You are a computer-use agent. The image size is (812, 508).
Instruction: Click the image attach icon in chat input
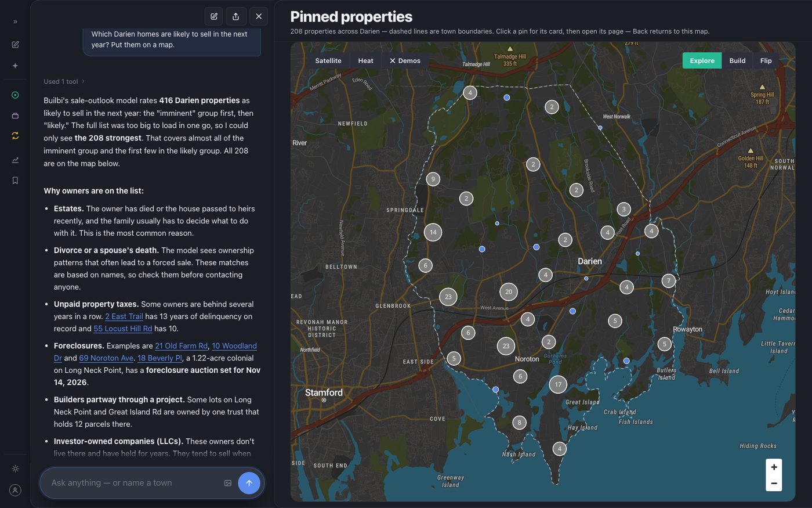228,483
